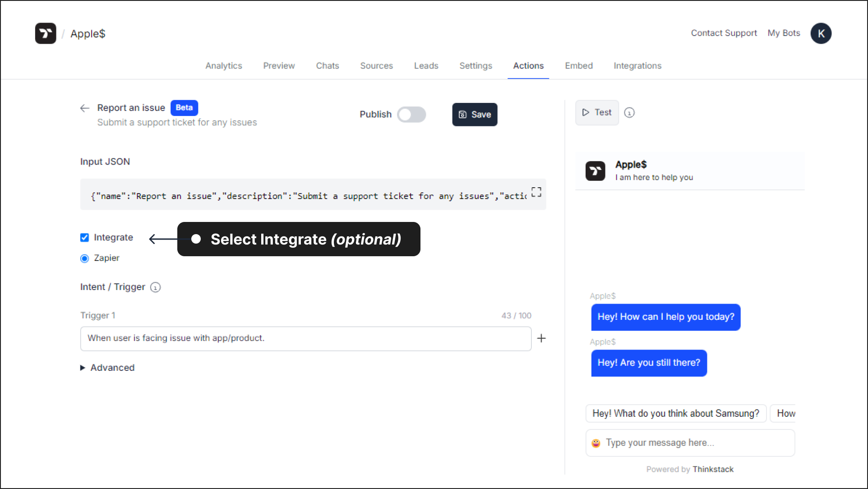Click the expand/fullscreen icon on Input JSON

point(536,191)
